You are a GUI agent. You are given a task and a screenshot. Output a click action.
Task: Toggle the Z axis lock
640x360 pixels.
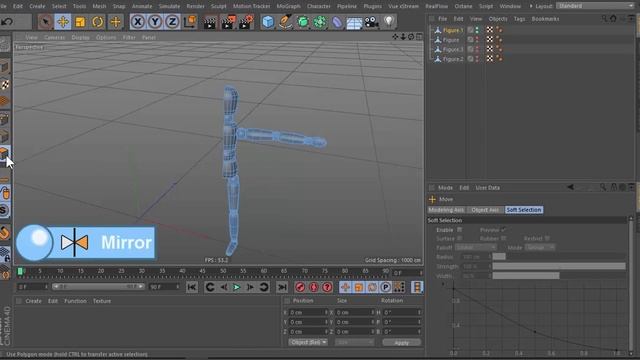[x=172, y=22]
